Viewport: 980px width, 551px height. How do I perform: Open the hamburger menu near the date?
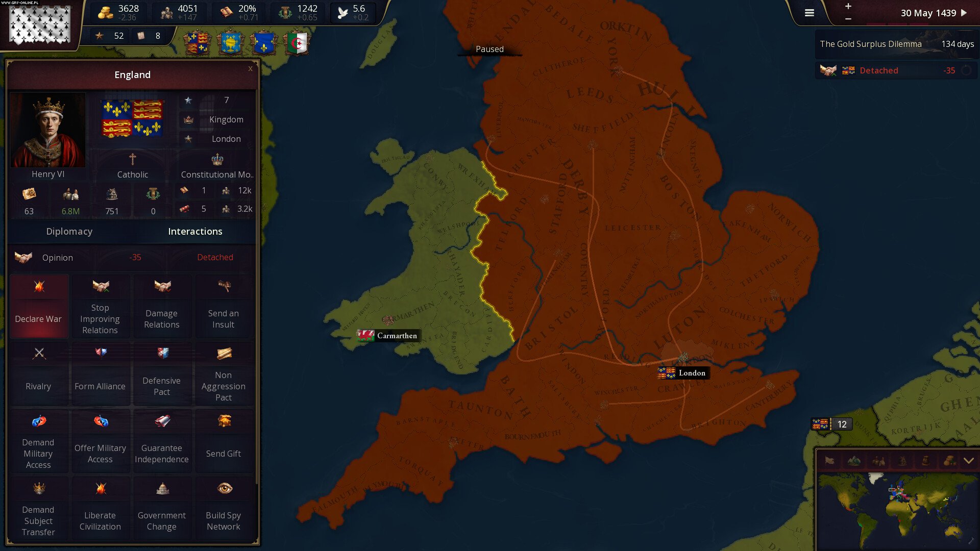[809, 13]
